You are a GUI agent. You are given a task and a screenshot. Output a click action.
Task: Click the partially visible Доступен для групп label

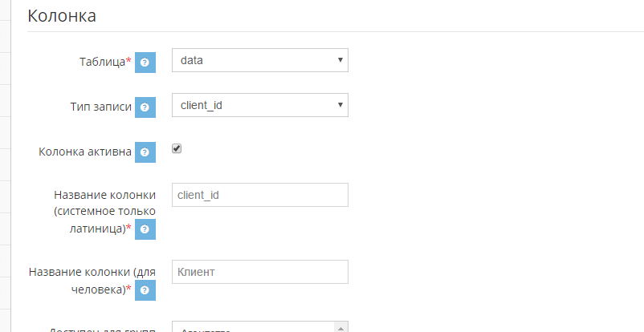click(101, 330)
